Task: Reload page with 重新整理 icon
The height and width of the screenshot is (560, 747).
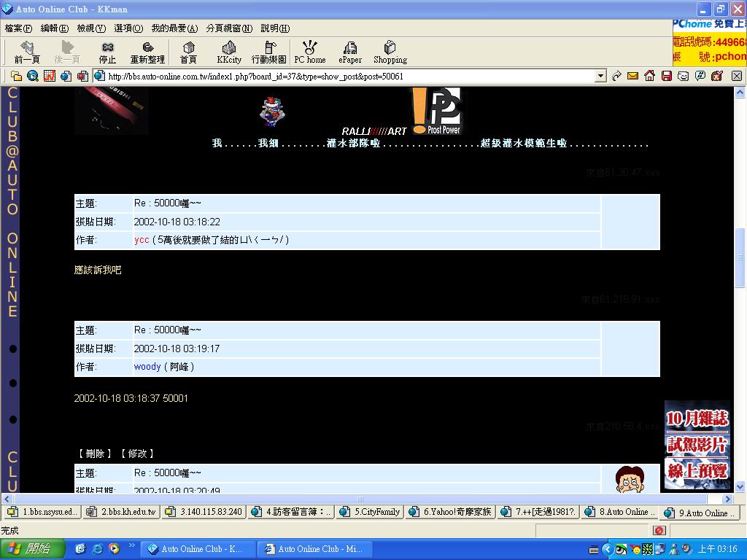Action: [147, 52]
